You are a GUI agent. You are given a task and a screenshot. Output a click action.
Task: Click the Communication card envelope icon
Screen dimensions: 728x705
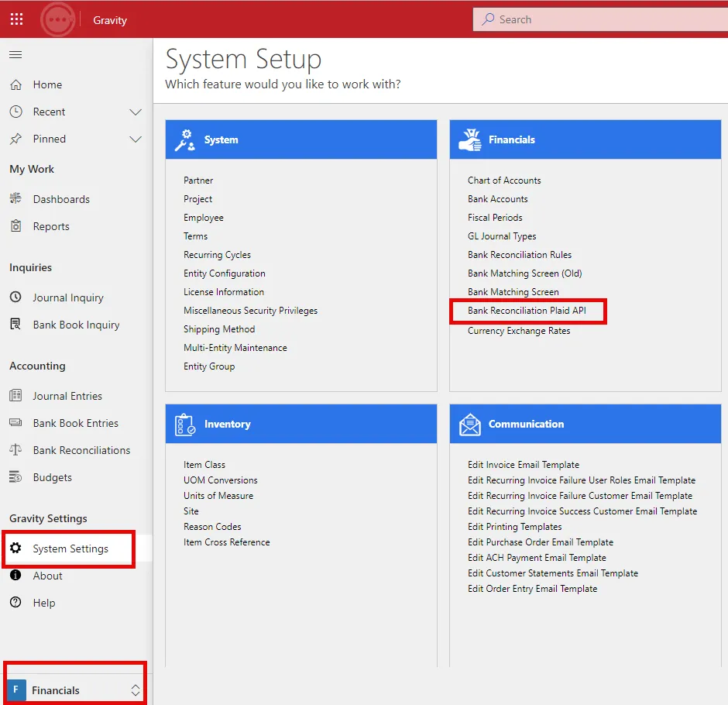coord(470,424)
